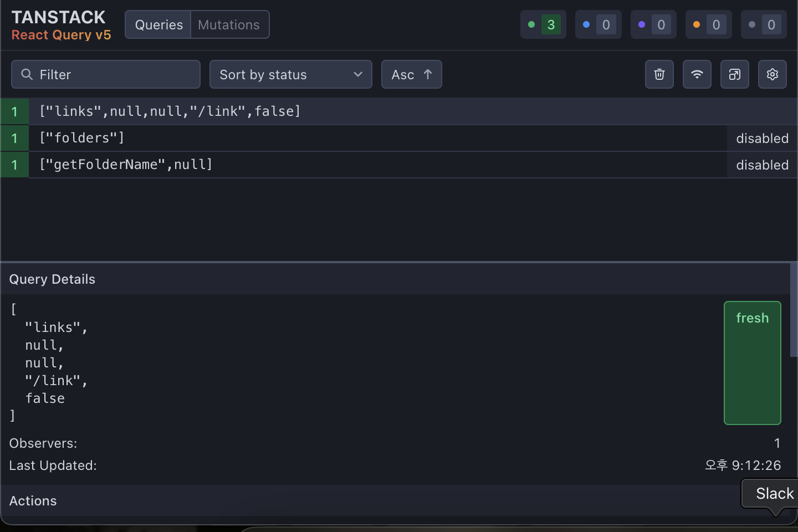This screenshot has height=532, width=798.
Task: Focus the Filter search field
Action: pyautogui.click(x=106, y=74)
